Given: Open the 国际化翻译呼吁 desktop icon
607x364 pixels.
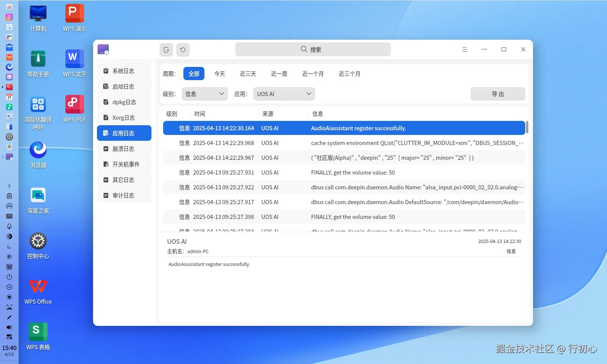Looking at the screenshot, I should coord(38,113).
